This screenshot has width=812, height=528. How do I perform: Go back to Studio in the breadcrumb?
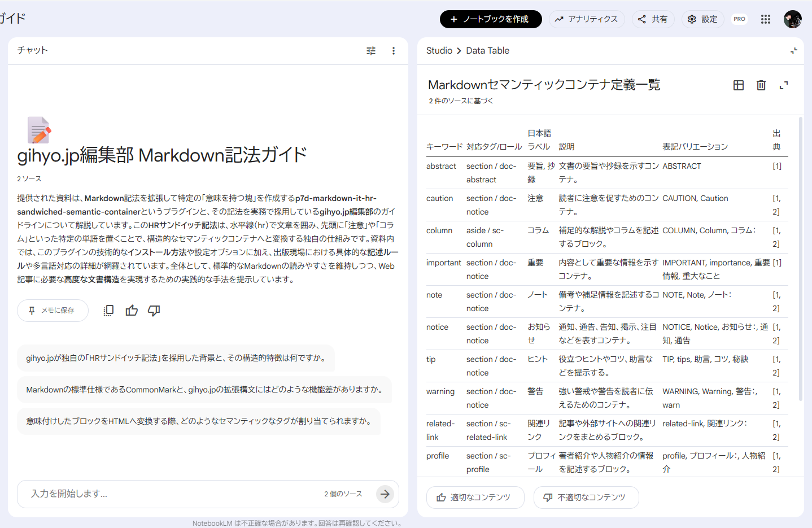tap(439, 51)
